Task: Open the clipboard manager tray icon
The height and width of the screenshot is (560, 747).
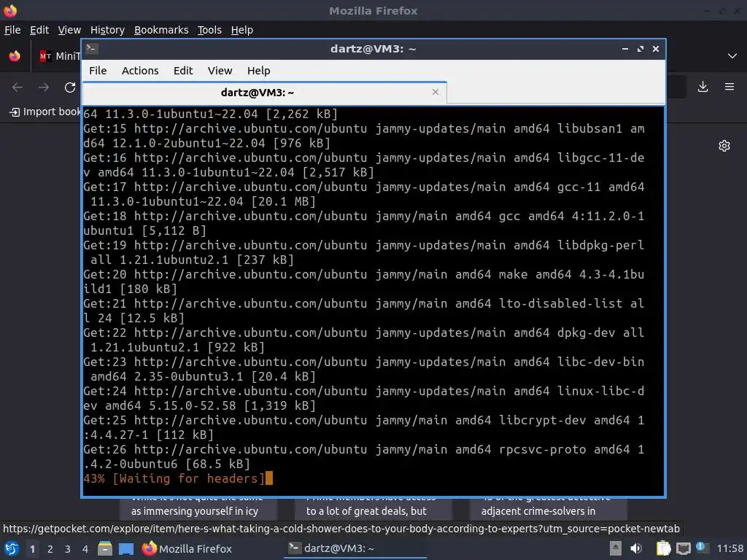Action: (x=663, y=548)
